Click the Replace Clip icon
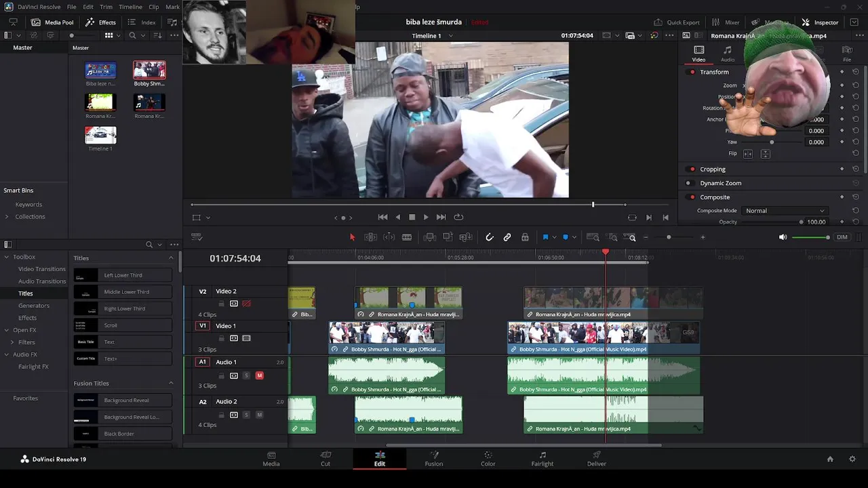Image resolution: width=868 pixels, height=488 pixels. [x=466, y=237]
